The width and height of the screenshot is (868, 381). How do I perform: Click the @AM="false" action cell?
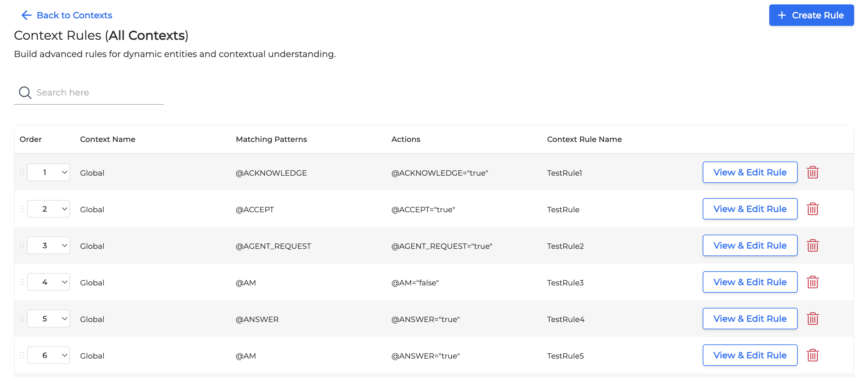coord(415,283)
